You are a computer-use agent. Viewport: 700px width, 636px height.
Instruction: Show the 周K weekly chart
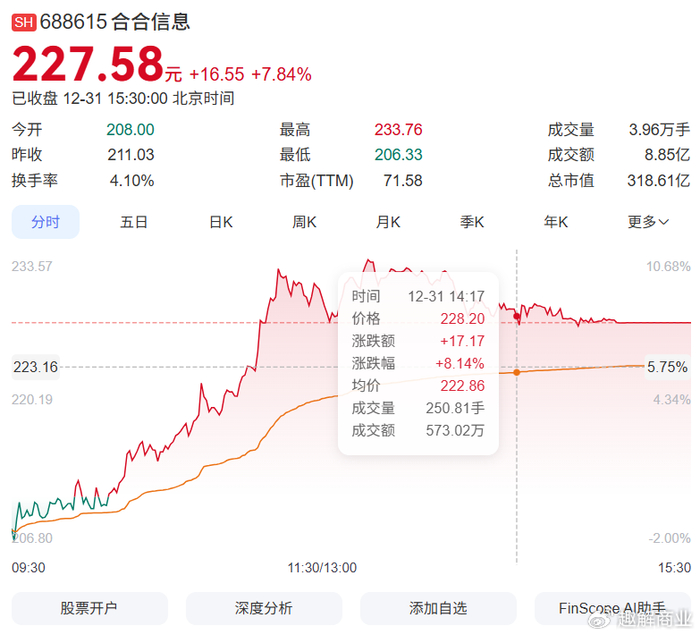click(x=304, y=222)
